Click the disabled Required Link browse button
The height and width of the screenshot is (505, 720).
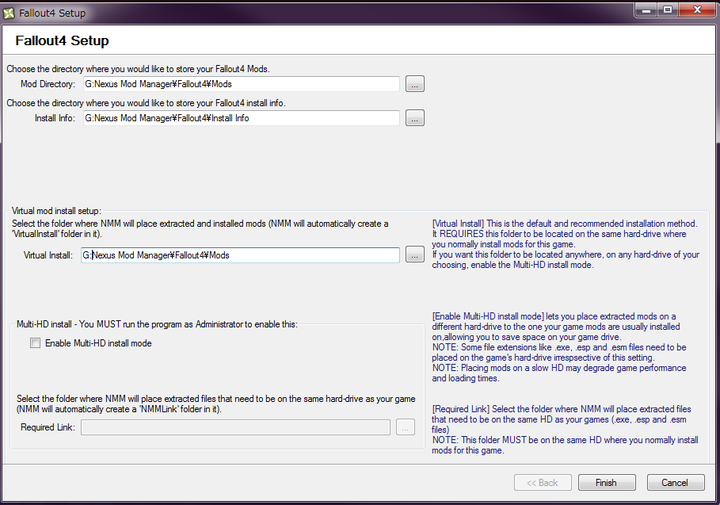pos(405,427)
